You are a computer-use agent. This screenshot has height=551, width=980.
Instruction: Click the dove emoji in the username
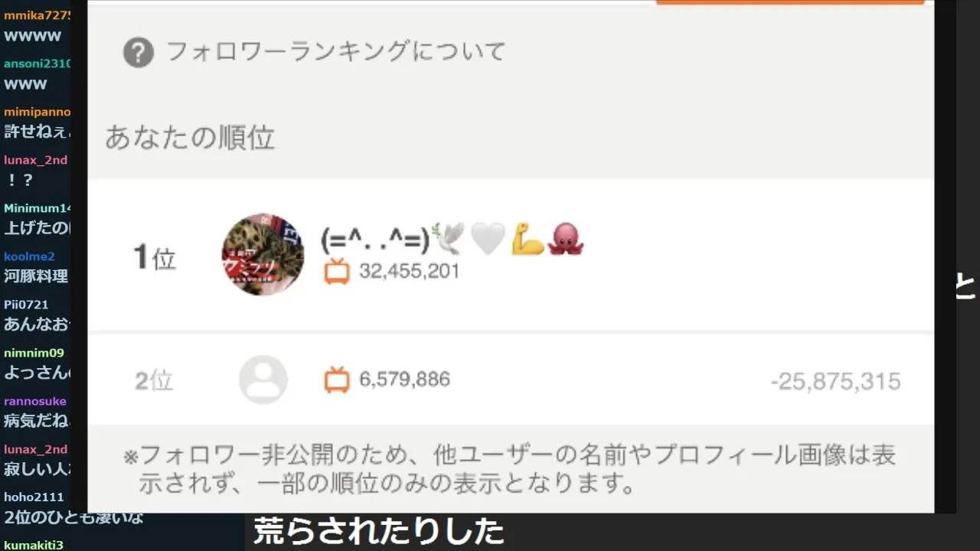tap(449, 240)
